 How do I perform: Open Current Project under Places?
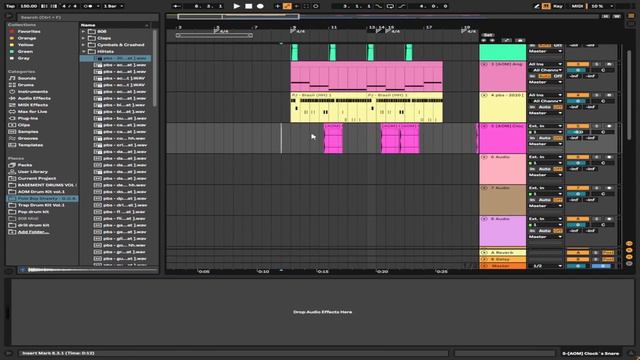point(37,178)
